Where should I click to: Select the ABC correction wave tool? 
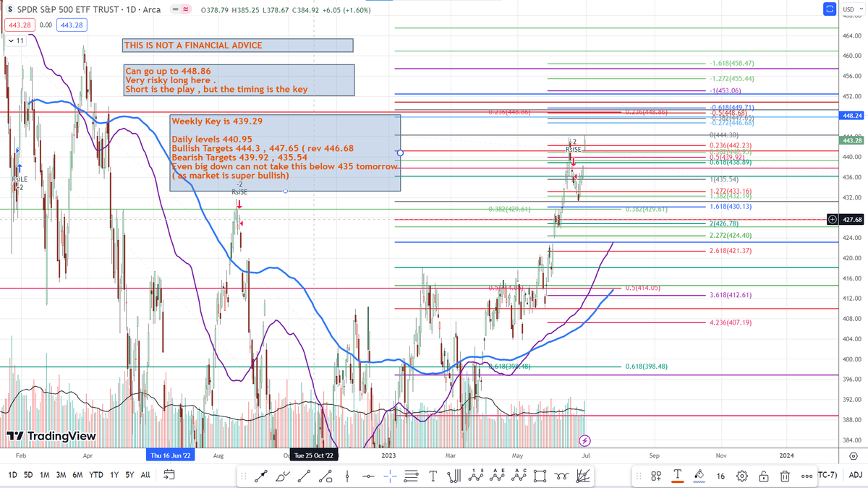(519, 476)
